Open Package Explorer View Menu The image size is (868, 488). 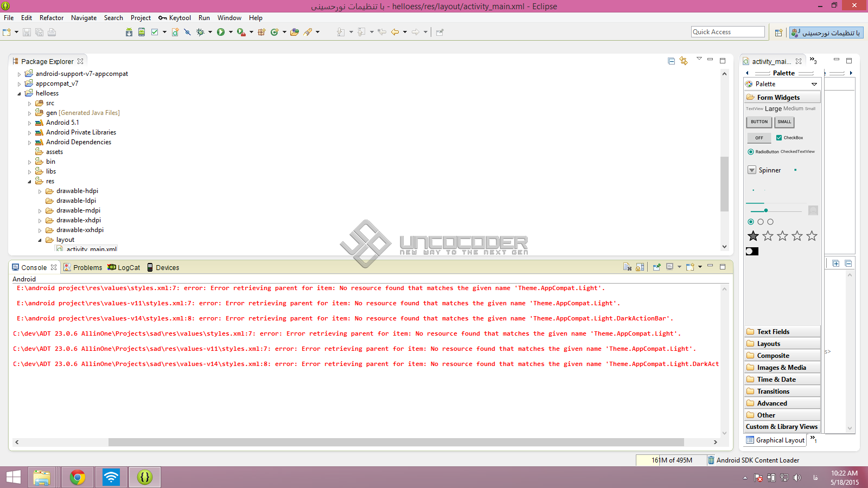pos(699,59)
